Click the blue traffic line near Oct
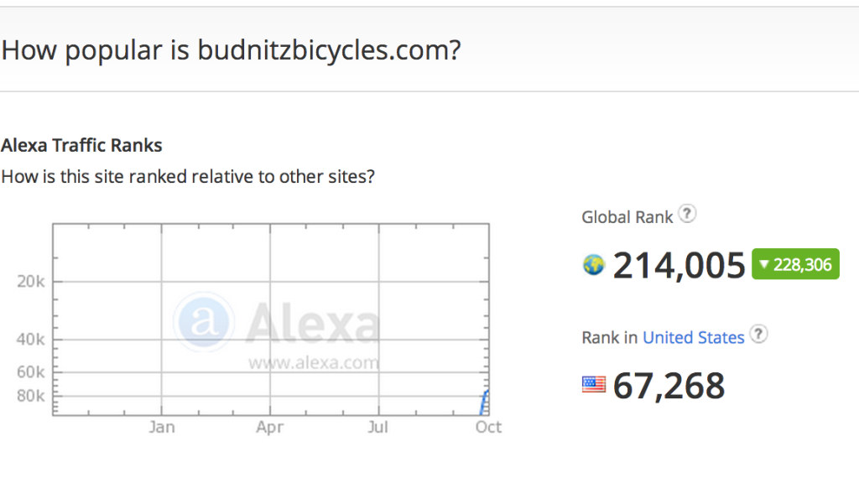Image resolution: width=859 pixels, height=504 pixels. point(484,403)
